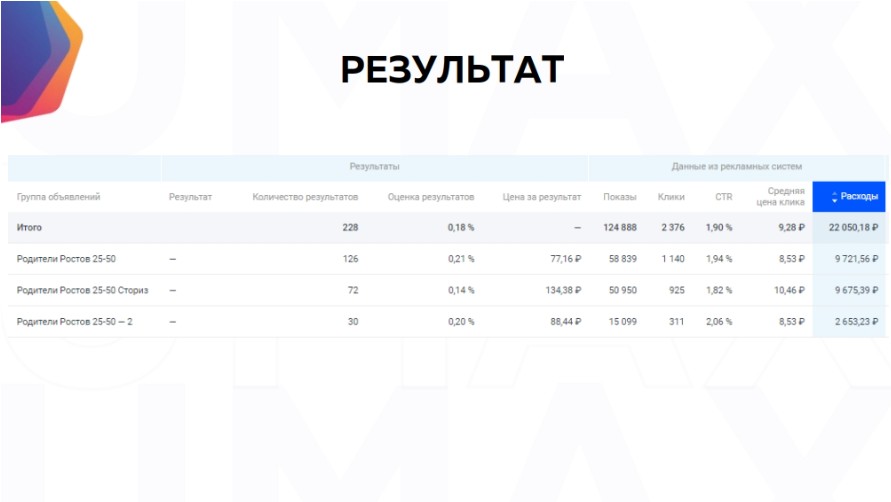
Task: Click the colorful logo in the corner
Action: click(38, 58)
